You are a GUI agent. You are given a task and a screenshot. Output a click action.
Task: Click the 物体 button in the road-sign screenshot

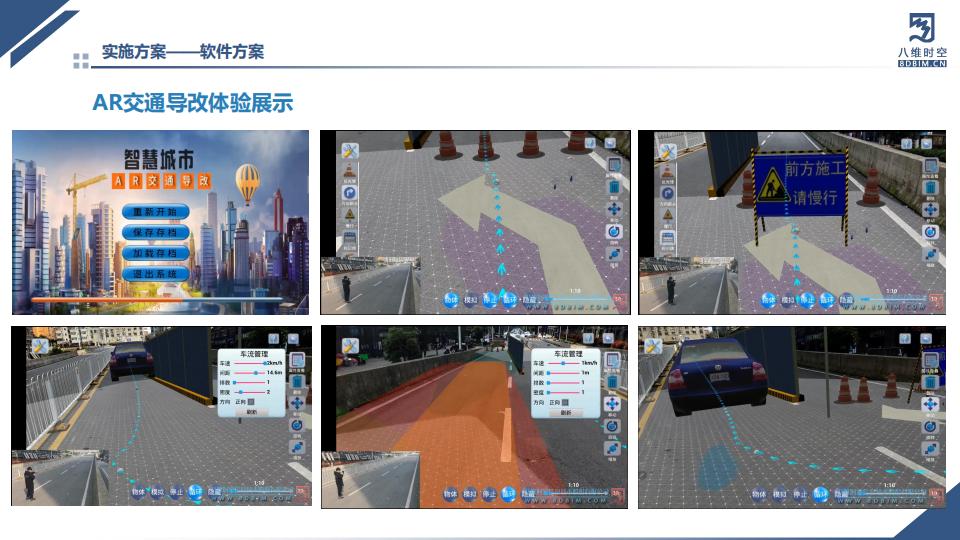(x=768, y=299)
